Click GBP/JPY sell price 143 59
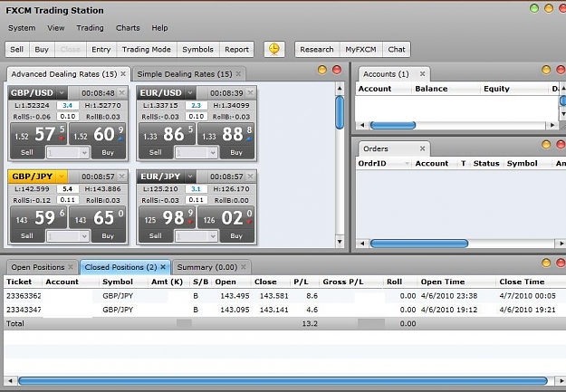 coord(39,217)
